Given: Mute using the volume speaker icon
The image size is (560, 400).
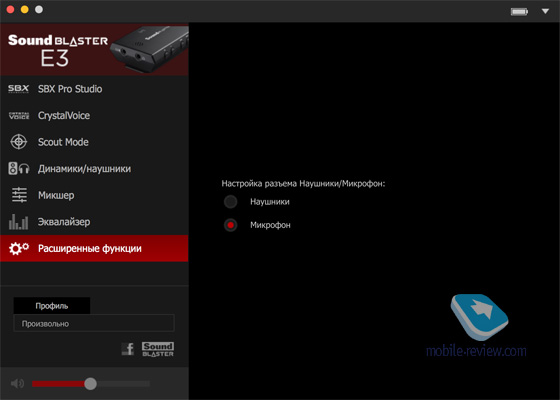Looking at the screenshot, I should (x=17, y=384).
